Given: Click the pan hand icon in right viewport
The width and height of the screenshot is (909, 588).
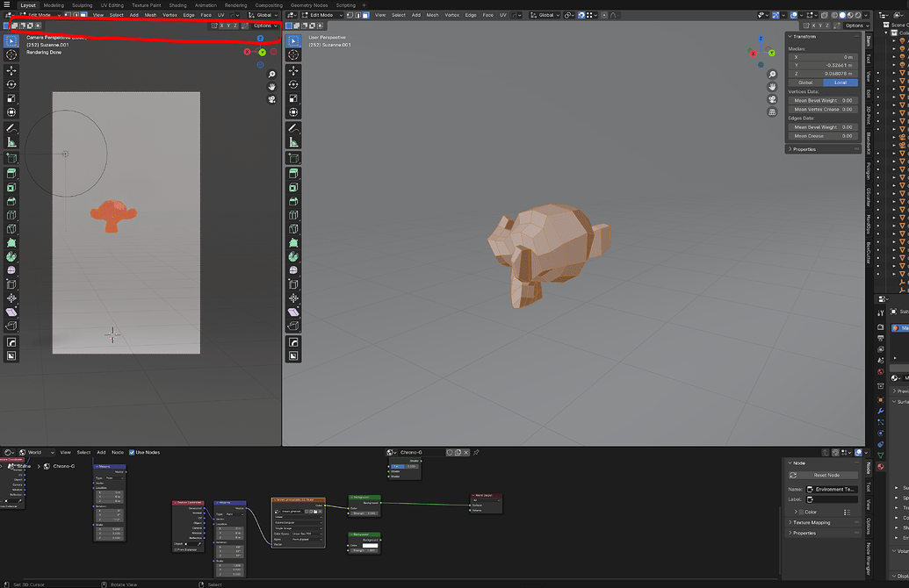Looking at the screenshot, I should tap(772, 87).
